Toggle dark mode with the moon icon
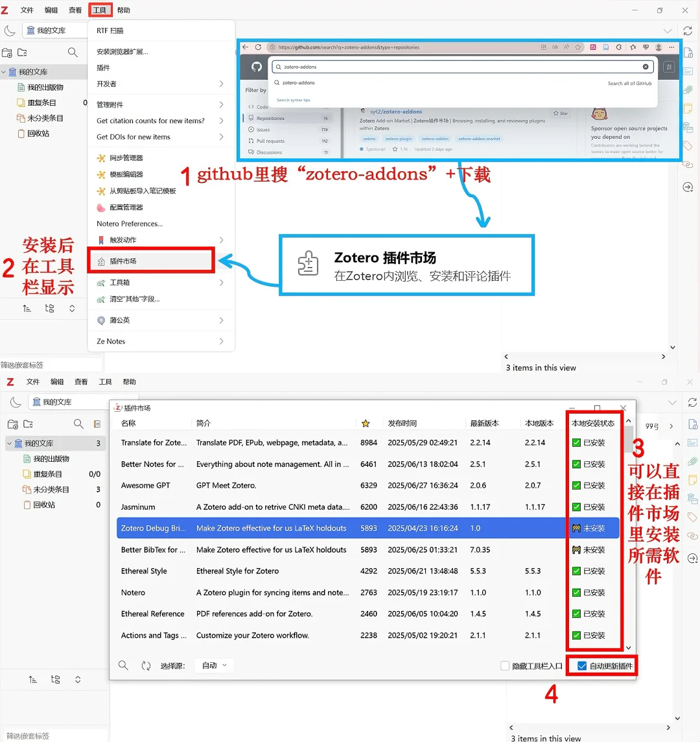 click(x=10, y=30)
